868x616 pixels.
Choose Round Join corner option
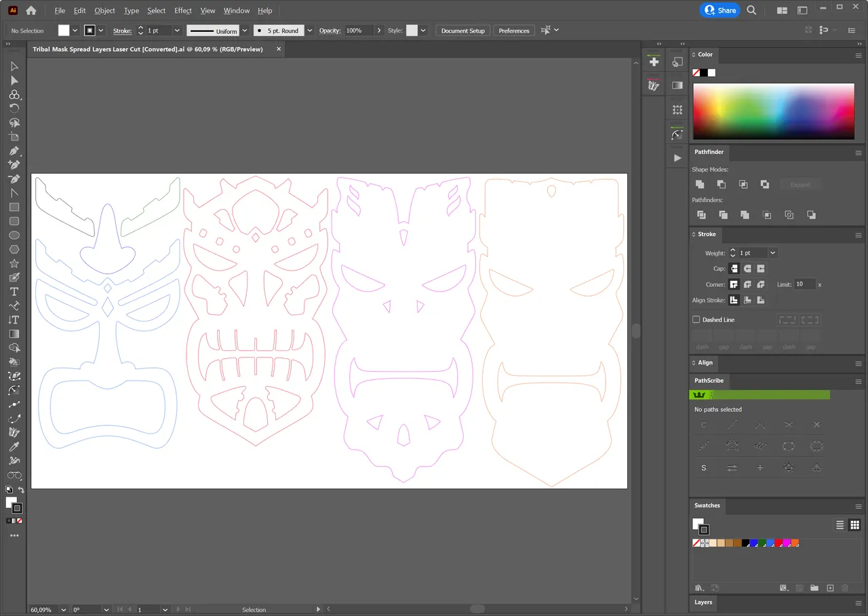747,284
